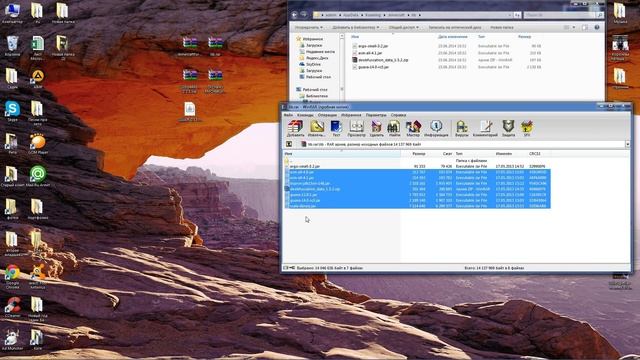Select the Компьютер desktop icon
640x360 pixels.
click(x=12, y=13)
